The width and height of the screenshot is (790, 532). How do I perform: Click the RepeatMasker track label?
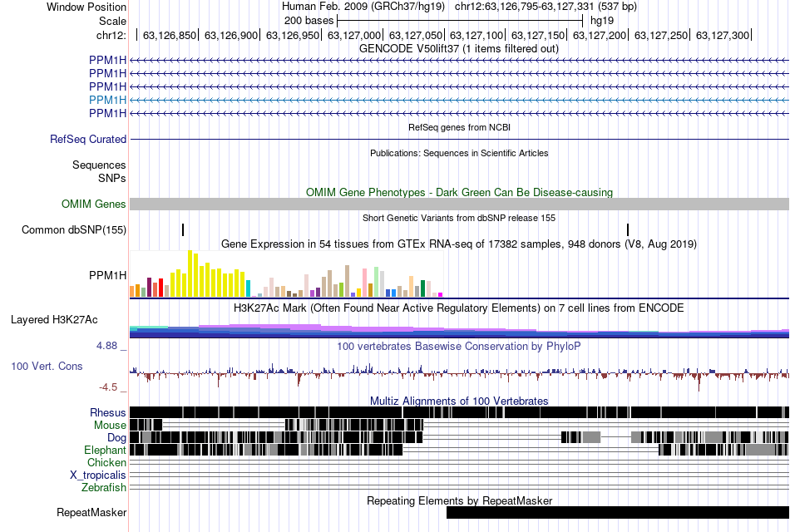click(91, 513)
